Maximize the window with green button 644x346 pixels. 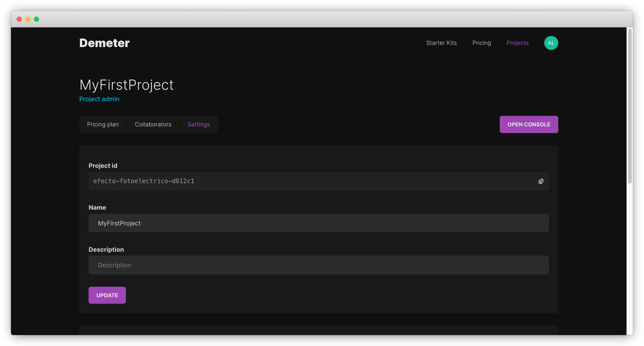coord(36,19)
